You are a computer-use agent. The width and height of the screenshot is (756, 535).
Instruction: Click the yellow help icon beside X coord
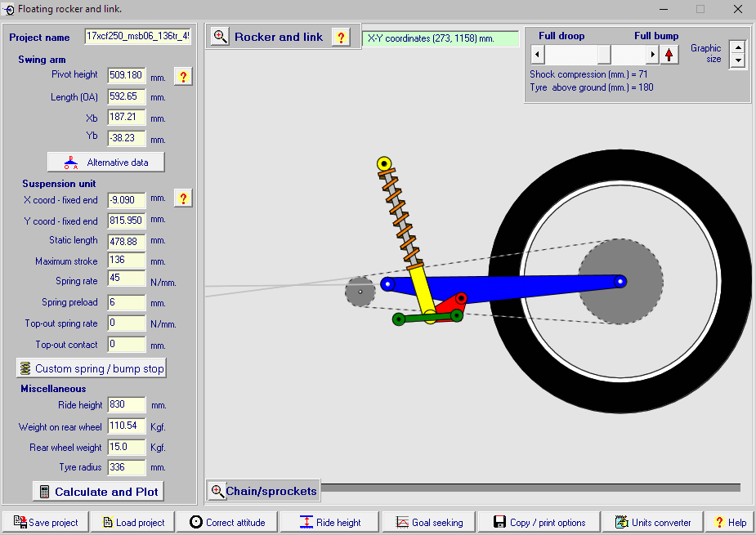(183, 198)
